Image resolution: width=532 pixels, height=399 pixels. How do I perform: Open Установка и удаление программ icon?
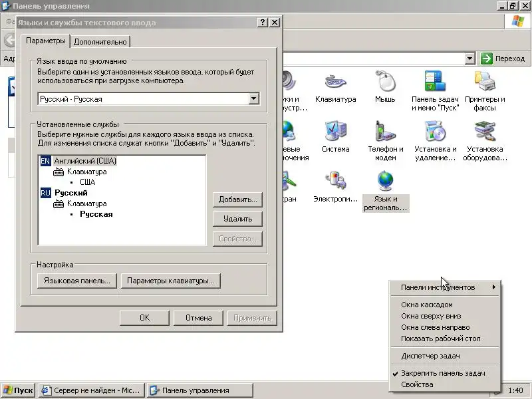(x=436, y=140)
